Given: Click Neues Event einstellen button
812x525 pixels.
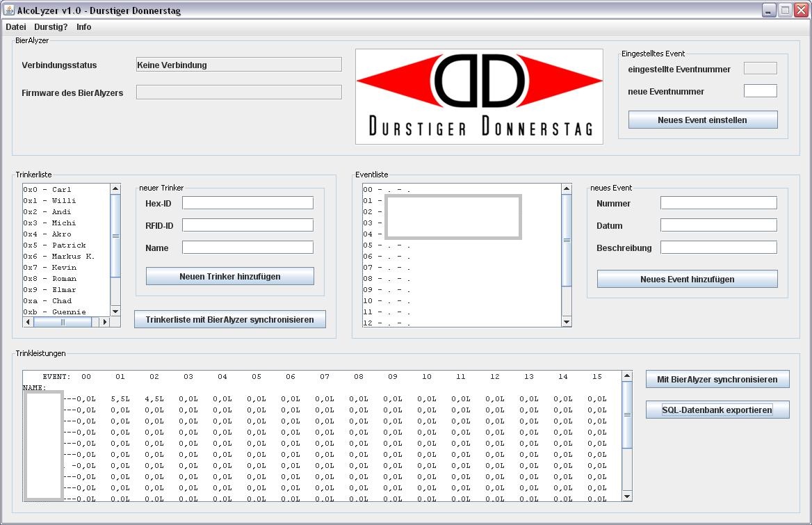Looking at the screenshot, I should point(703,120).
